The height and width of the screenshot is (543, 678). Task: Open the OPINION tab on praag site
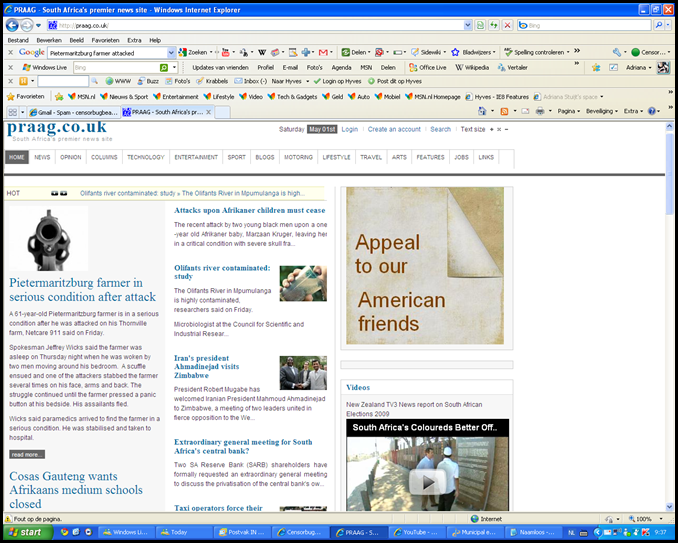pos(70,157)
